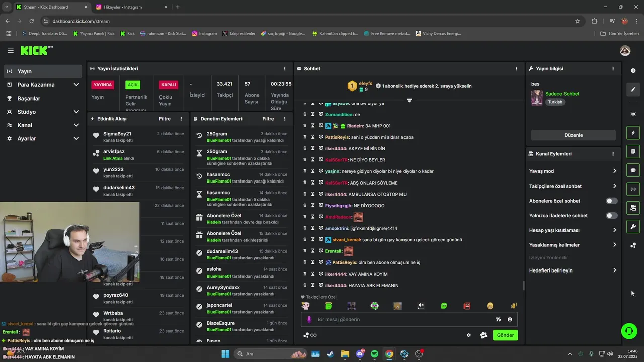Image resolution: width=644 pixels, height=362 pixels.
Task: Open three-dot menu of Yayın bilgisi panel
Action: (x=613, y=69)
